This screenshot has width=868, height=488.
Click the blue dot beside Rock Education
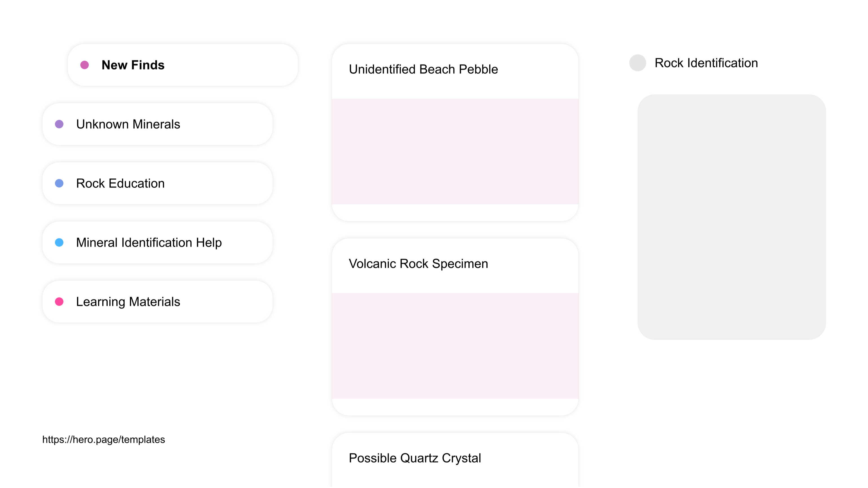point(60,183)
